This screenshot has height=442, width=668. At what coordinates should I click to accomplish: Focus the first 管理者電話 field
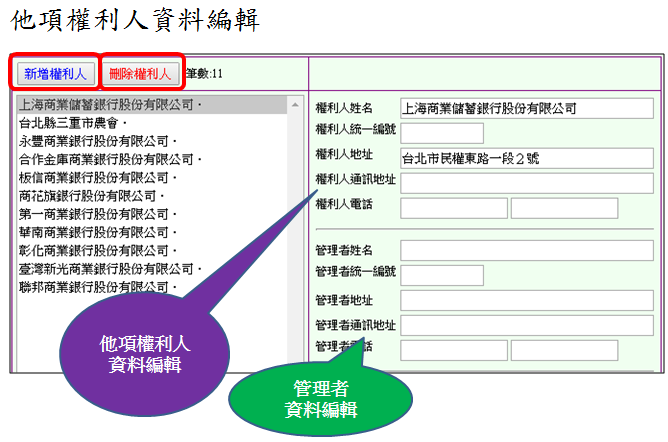tap(454, 350)
